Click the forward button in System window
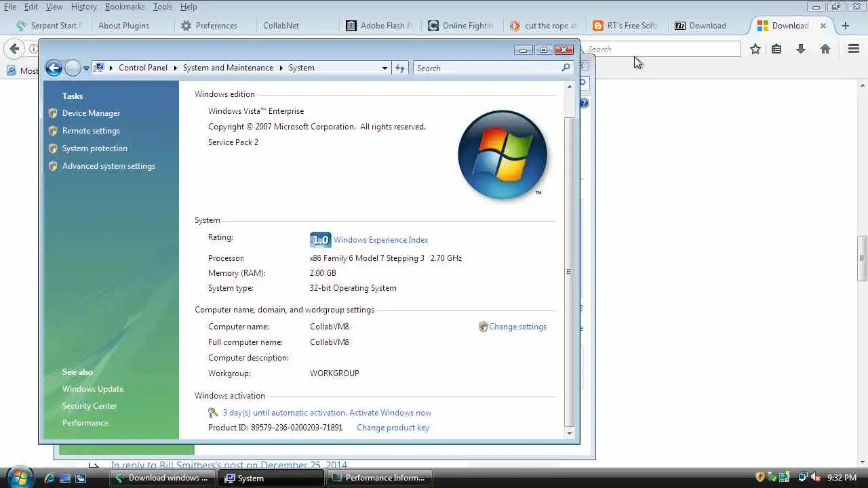Image resolution: width=868 pixels, height=488 pixels. click(72, 68)
